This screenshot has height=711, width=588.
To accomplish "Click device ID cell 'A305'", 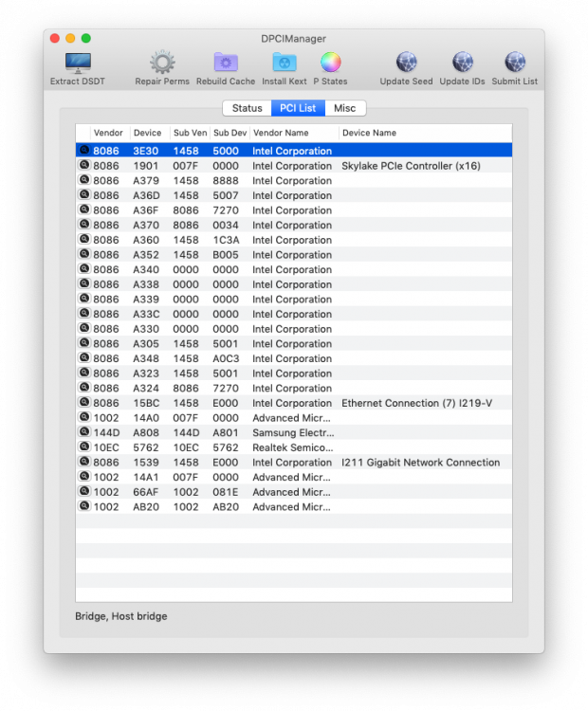I will point(146,344).
